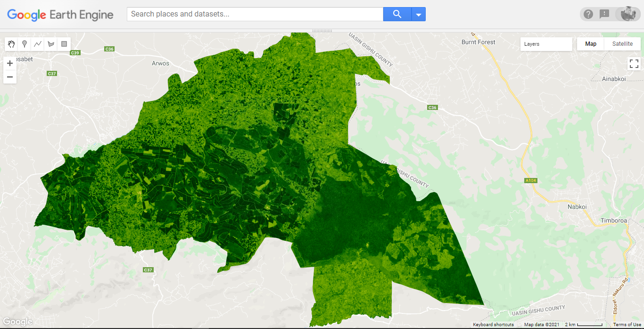Select the rectangle drawing tool
Image resolution: width=644 pixels, height=329 pixels.
pyautogui.click(x=64, y=44)
